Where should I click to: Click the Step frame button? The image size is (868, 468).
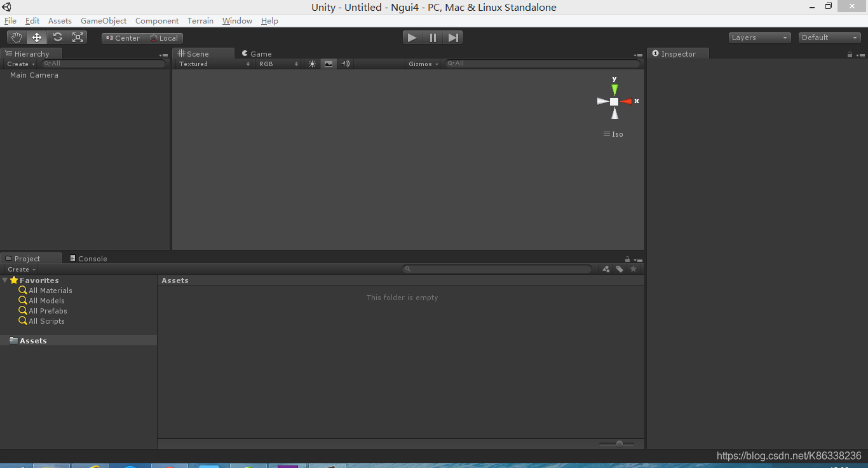tap(453, 38)
